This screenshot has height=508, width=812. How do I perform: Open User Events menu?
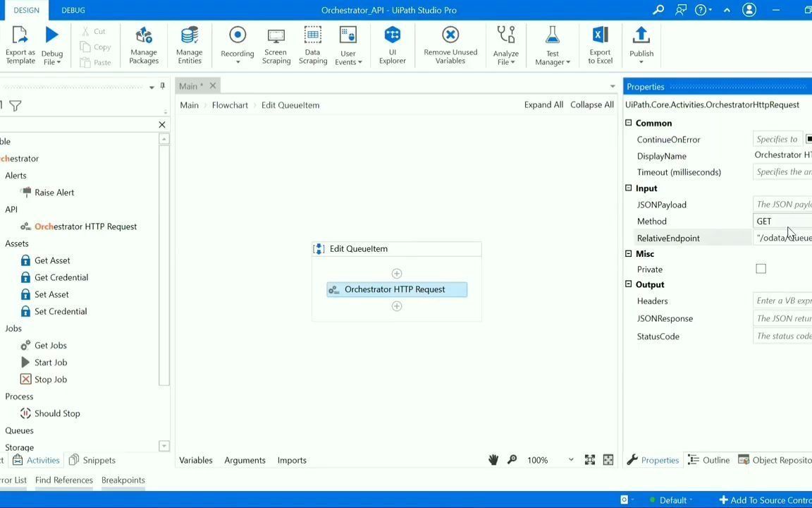(x=348, y=46)
